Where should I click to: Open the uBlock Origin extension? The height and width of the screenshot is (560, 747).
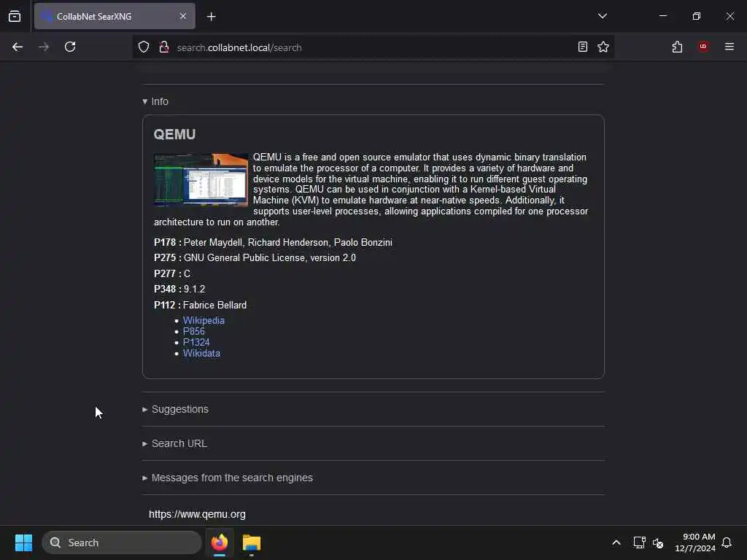tap(703, 47)
